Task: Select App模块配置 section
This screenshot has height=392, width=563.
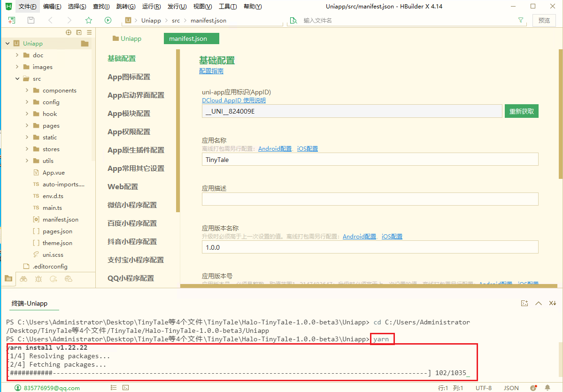Action: [129, 114]
